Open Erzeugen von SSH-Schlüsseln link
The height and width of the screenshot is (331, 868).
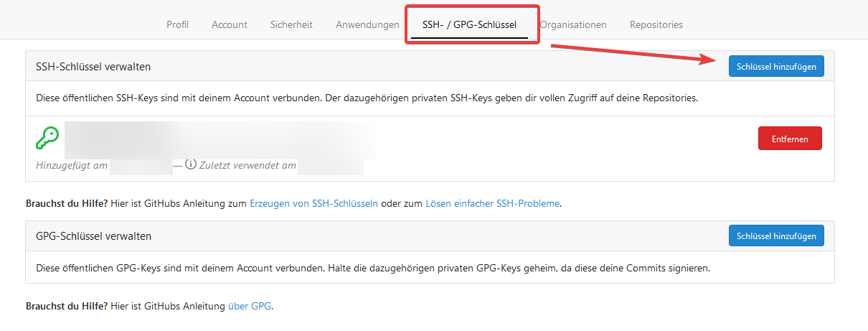(313, 203)
